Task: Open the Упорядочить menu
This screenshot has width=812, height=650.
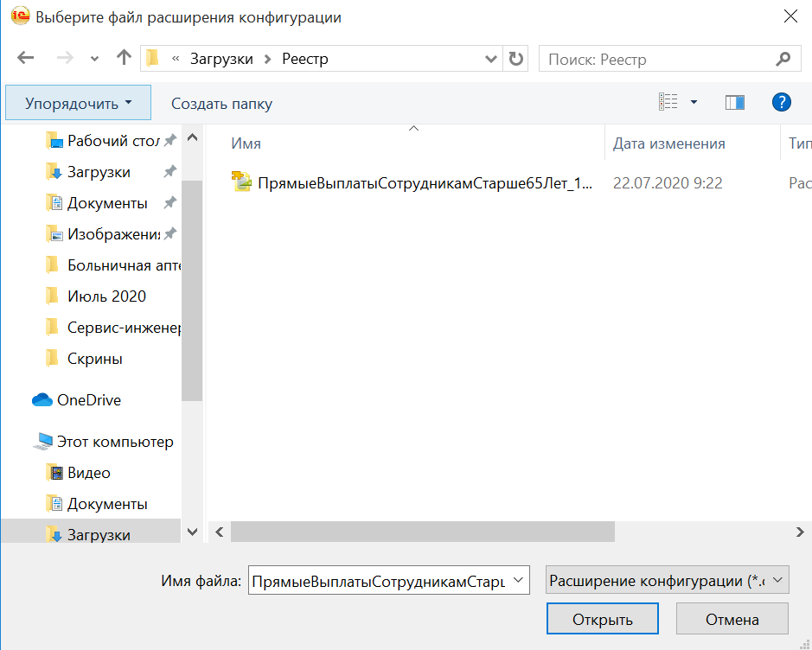Action: click(78, 103)
